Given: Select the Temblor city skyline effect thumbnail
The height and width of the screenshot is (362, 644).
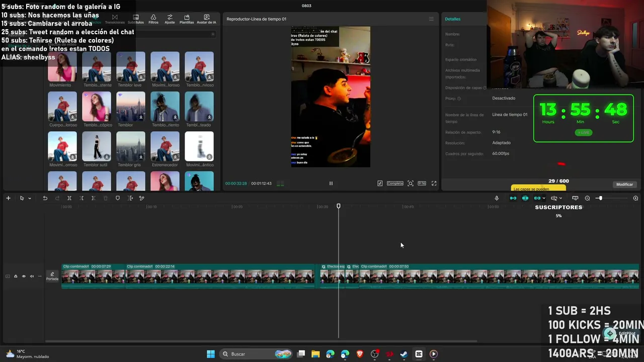Looking at the screenshot, I should 131,107.
